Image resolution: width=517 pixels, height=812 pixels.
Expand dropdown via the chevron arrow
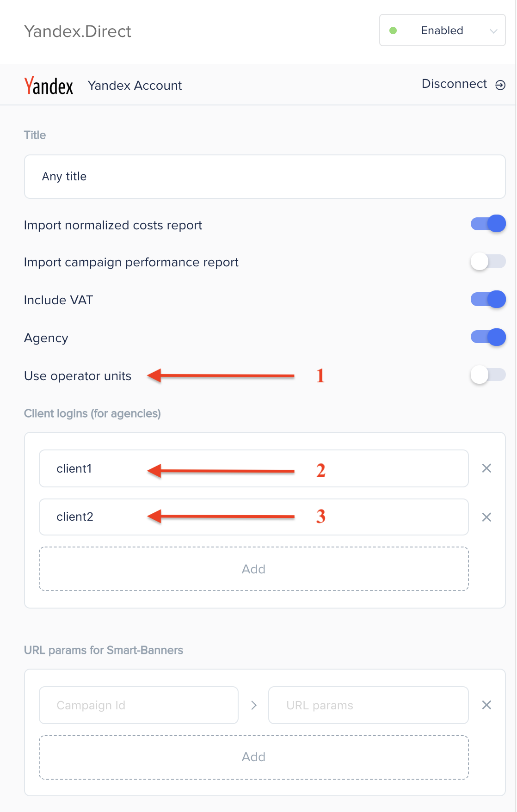pos(493,31)
